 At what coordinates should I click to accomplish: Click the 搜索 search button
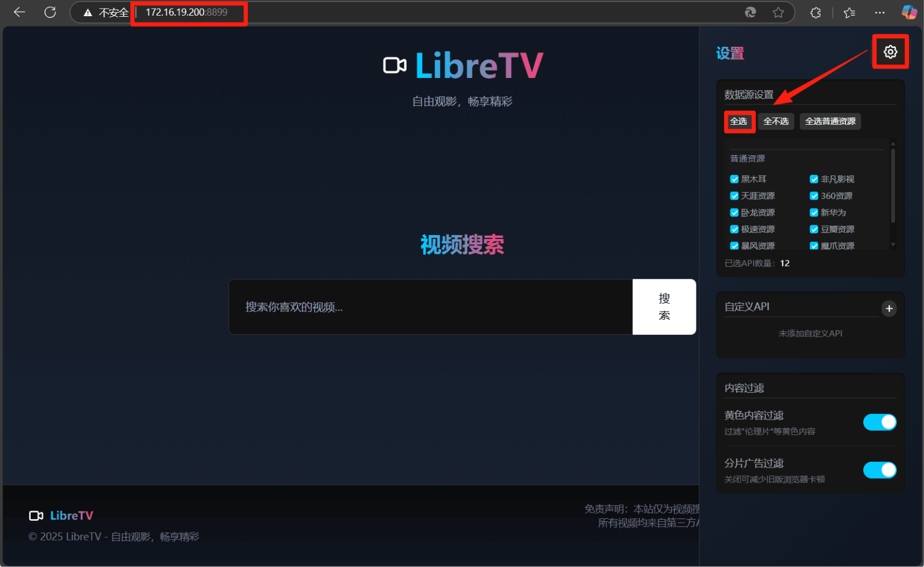click(x=664, y=307)
